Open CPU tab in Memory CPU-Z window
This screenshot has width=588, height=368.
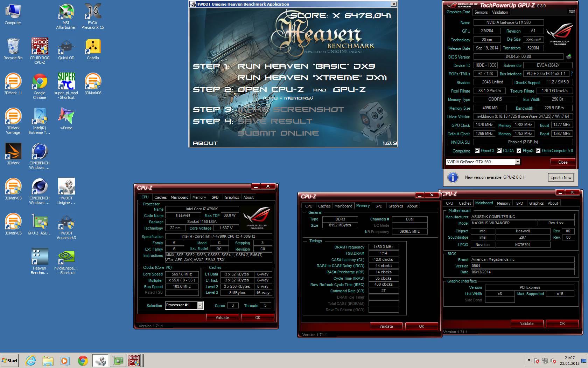click(309, 206)
